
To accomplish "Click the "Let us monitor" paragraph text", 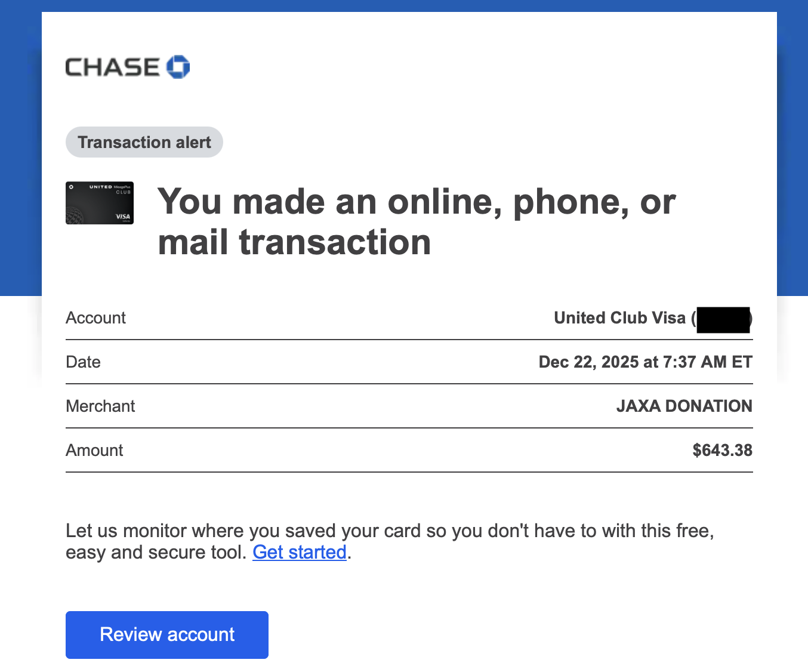I will (389, 531).
